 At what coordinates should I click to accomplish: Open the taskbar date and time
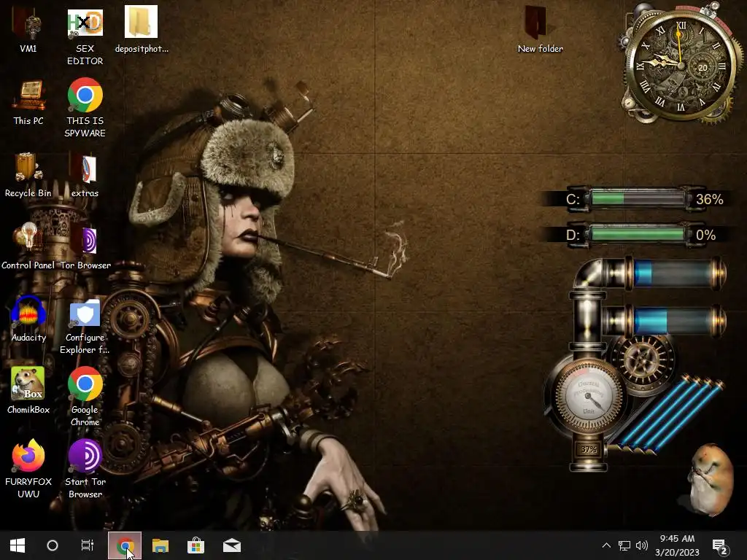[x=677, y=545]
